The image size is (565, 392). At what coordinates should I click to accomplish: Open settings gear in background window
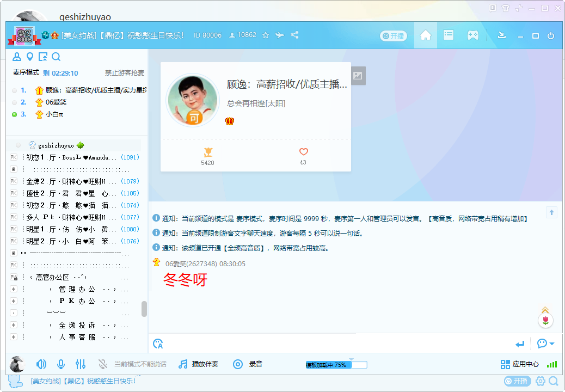tap(540, 381)
